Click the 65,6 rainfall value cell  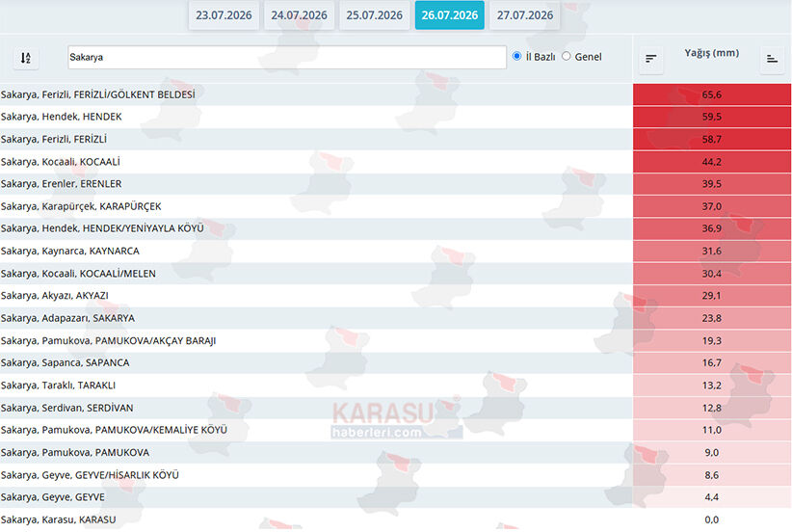712,94
